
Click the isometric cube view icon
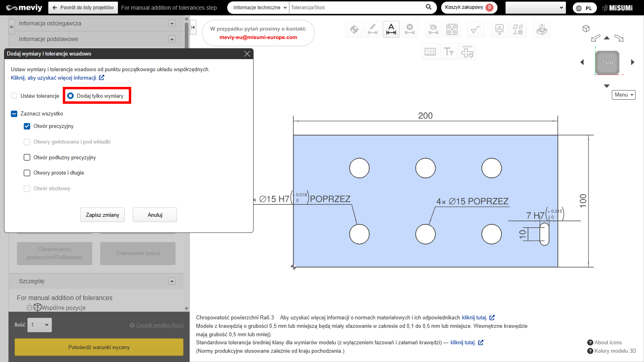click(586, 29)
